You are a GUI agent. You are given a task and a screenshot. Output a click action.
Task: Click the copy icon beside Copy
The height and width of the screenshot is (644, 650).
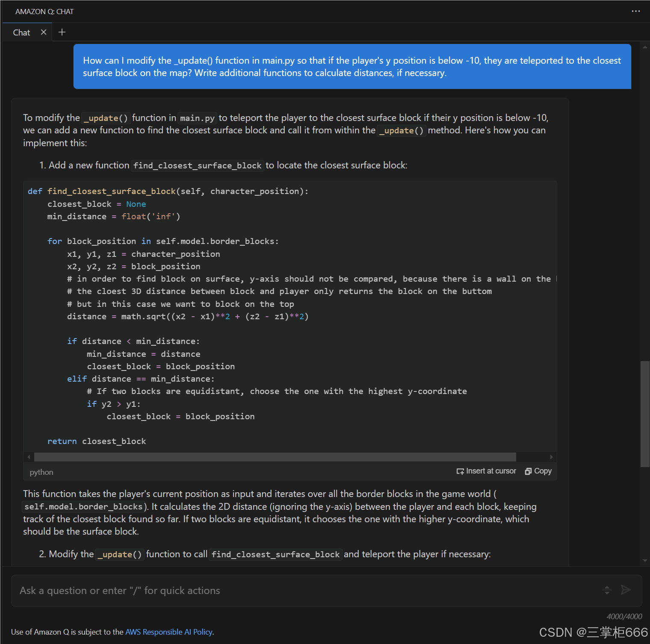click(x=528, y=471)
